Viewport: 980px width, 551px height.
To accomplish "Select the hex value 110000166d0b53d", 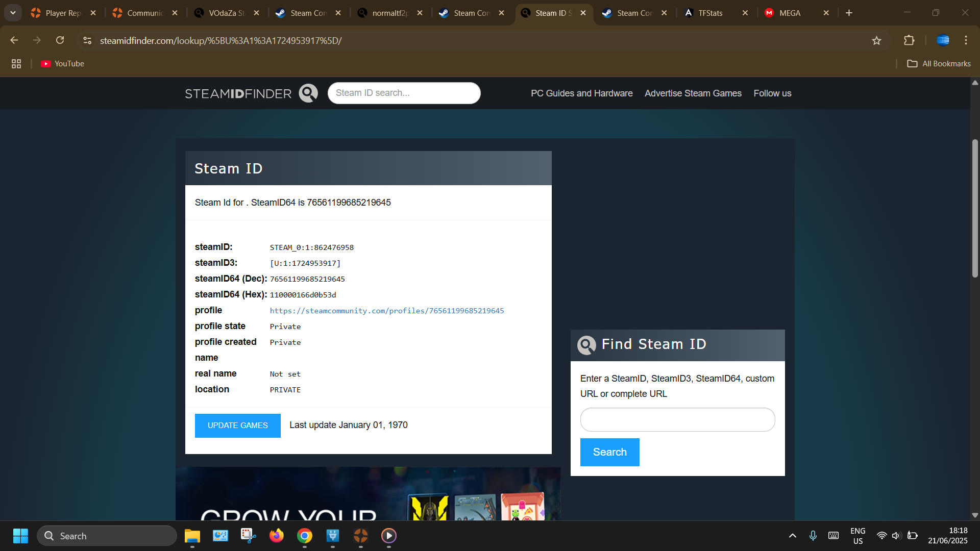I will pyautogui.click(x=303, y=295).
